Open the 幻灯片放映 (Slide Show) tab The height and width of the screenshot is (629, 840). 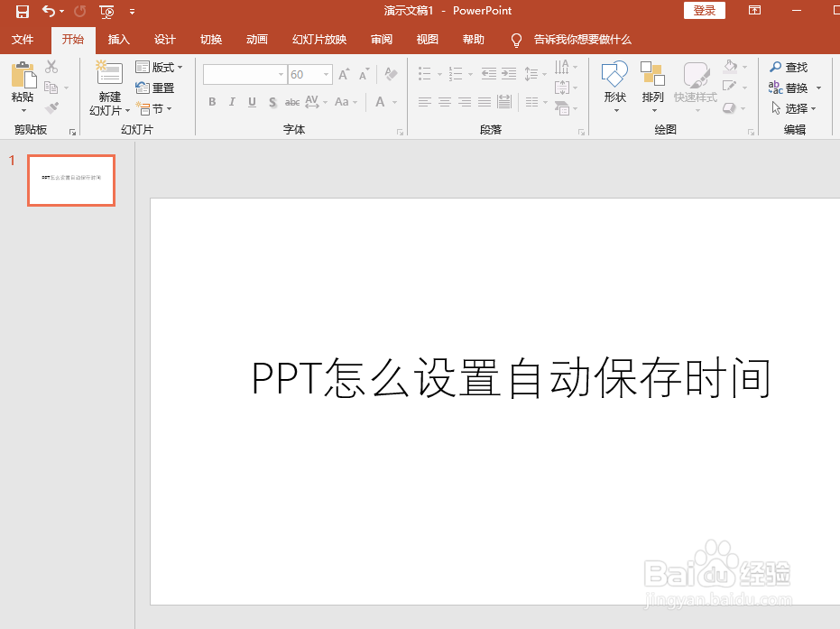(318, 40)
